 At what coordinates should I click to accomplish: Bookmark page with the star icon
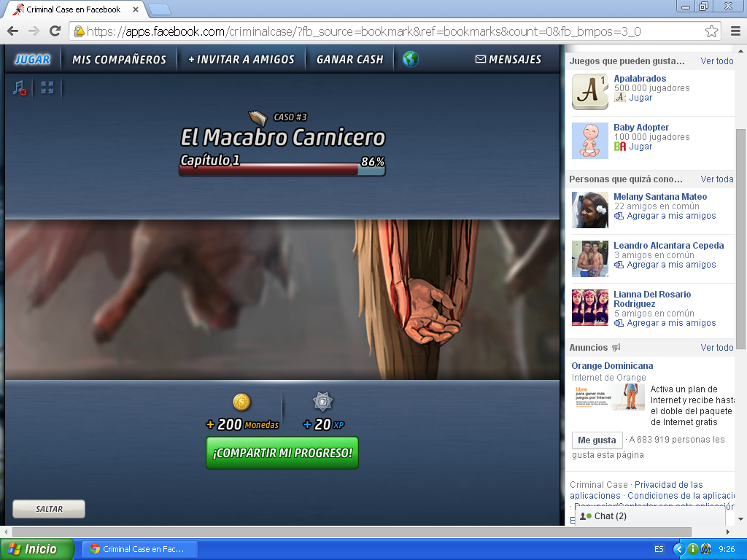click(711, 31)
